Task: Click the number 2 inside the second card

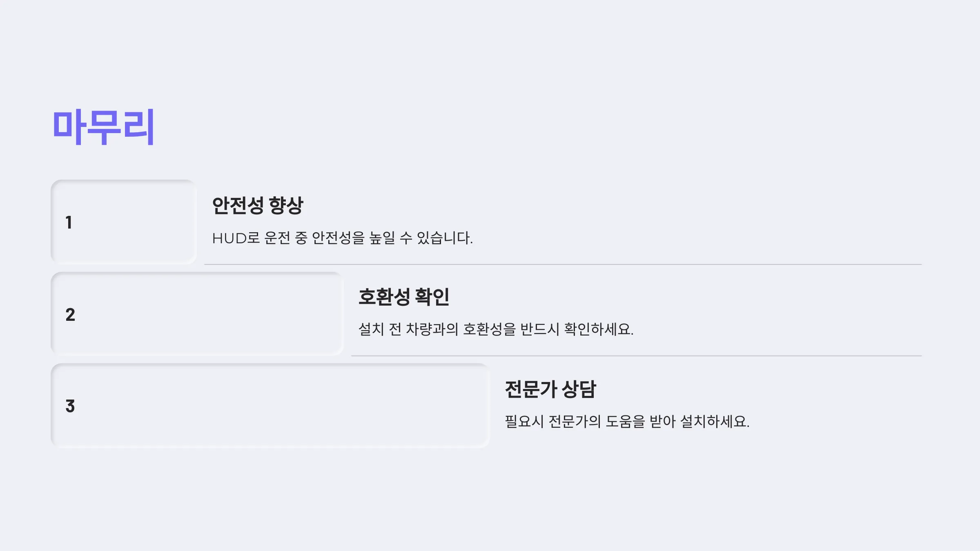Action: [x=70, y=314]
